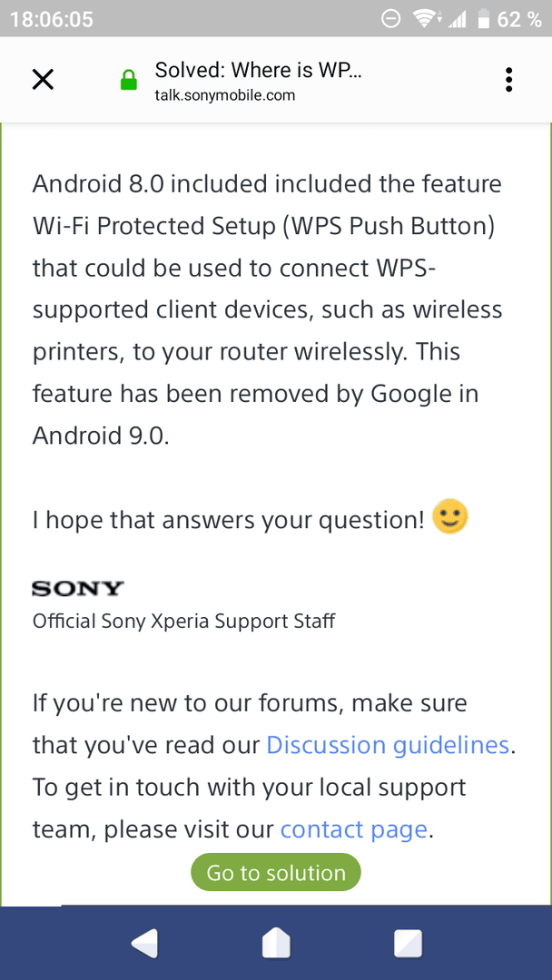Tap the green secure padlock icon
The image size is (552, 980).
click(128, 80)
